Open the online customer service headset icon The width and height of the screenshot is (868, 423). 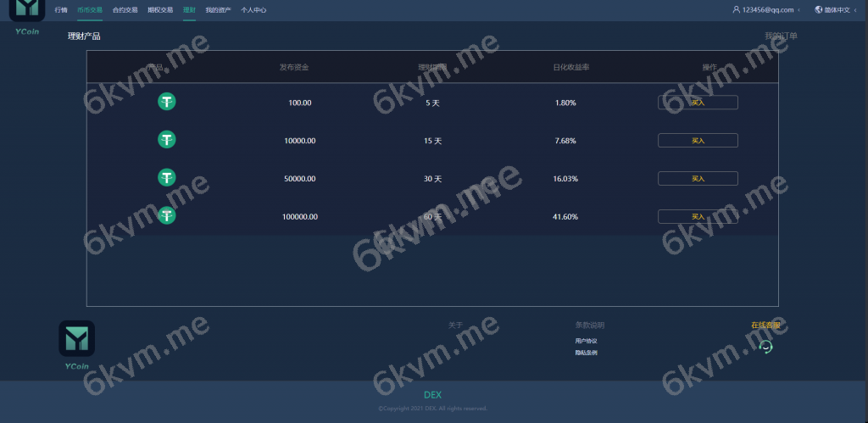pos(765,346)
